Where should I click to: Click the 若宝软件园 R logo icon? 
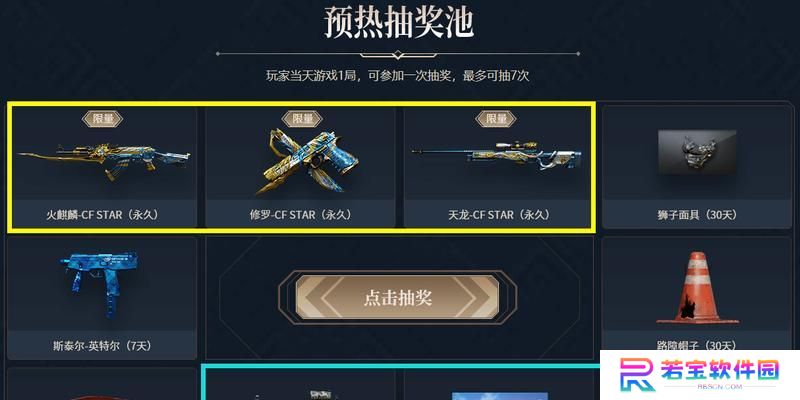(x=636, y=374)
